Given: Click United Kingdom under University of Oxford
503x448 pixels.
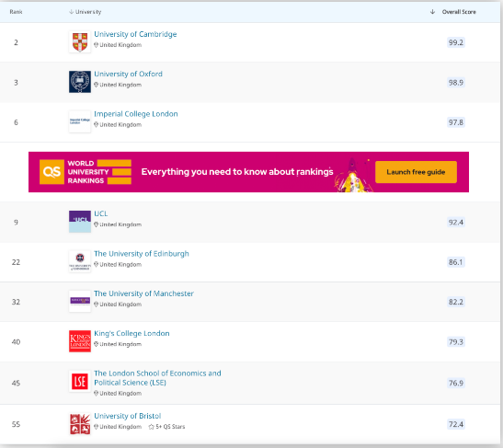Looking at the screenshot, I should click(x=120, y=85).
